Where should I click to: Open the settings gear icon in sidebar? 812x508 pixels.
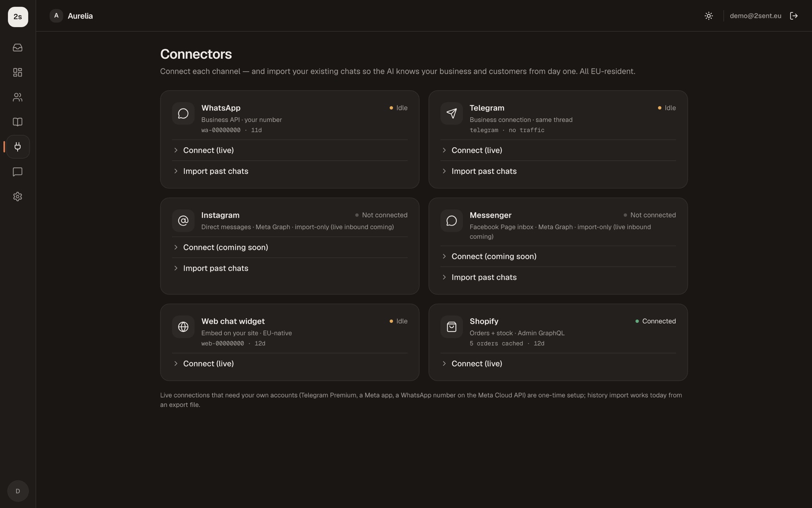18,197
